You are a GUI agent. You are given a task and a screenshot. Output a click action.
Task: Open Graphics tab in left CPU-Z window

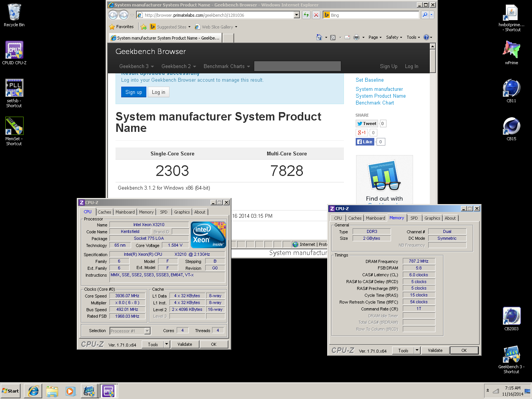coord(182,212)
